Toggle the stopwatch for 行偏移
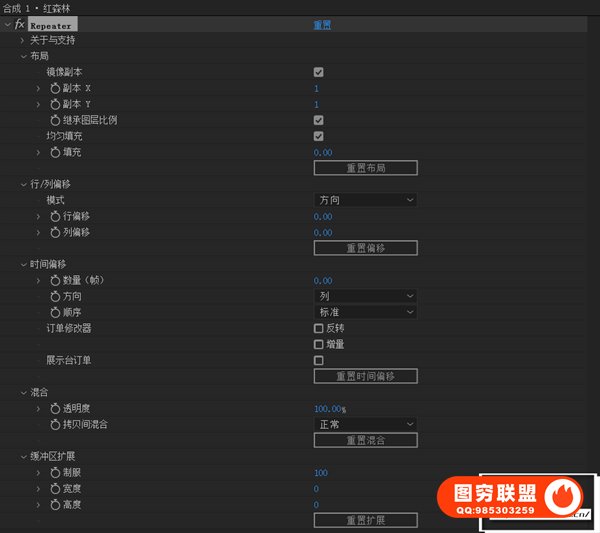Image resolution: width=600 pixels, height=533 pixels. click(55, 216)
